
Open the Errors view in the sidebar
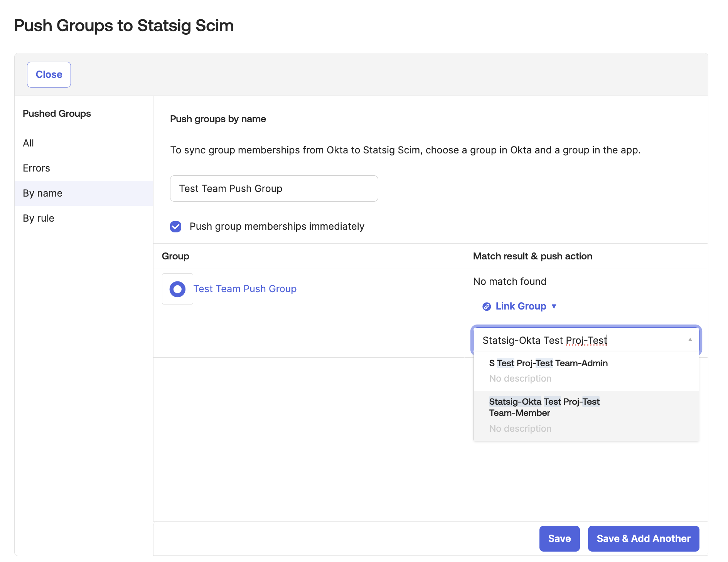pyautogui.click(x=36, y=168)
